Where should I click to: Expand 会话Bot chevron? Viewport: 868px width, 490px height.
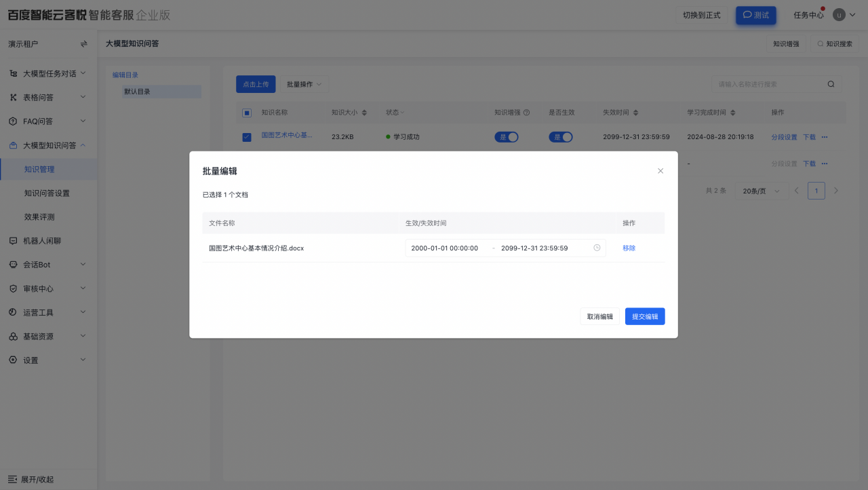83,265
